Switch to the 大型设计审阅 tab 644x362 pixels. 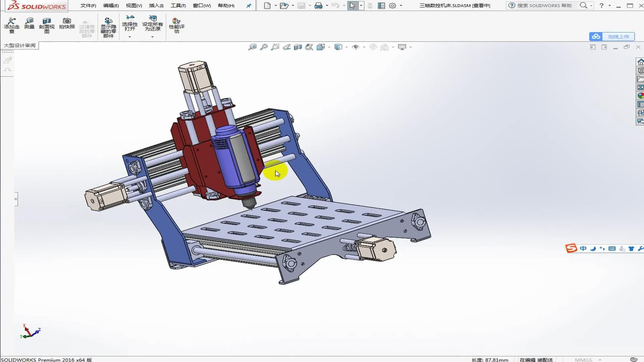pos(19,45)
